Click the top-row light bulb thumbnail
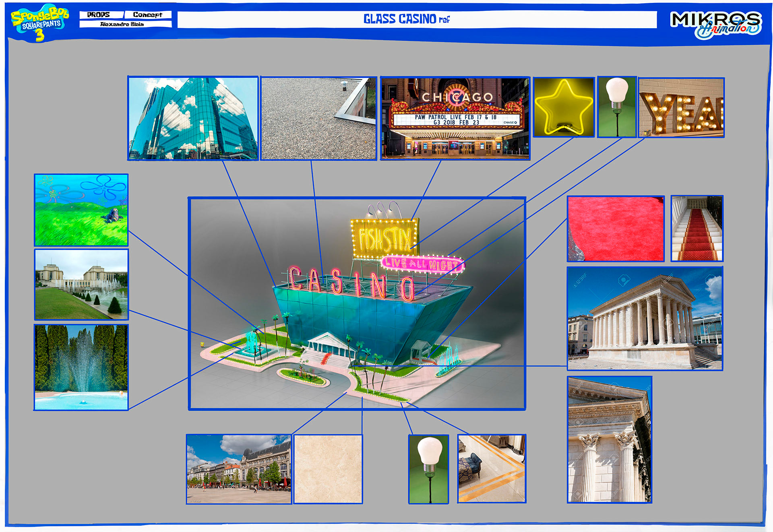773x532 pixels. [x=617, y=107]
